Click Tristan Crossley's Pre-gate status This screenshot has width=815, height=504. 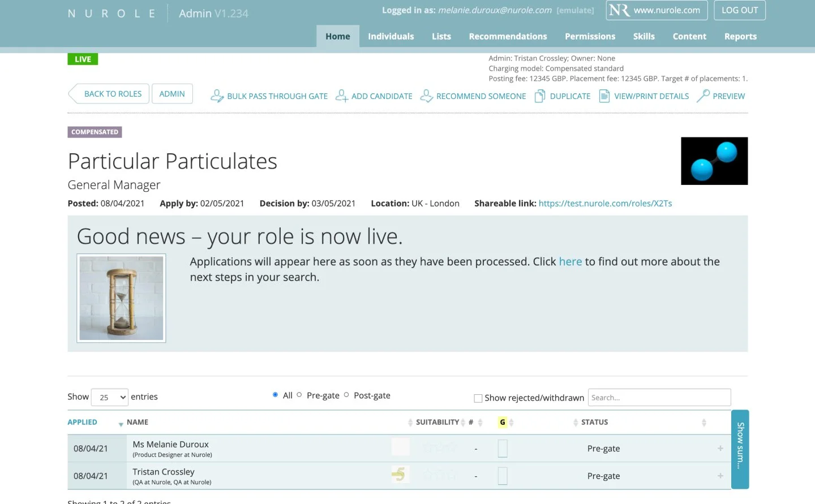tap(603, 476)
